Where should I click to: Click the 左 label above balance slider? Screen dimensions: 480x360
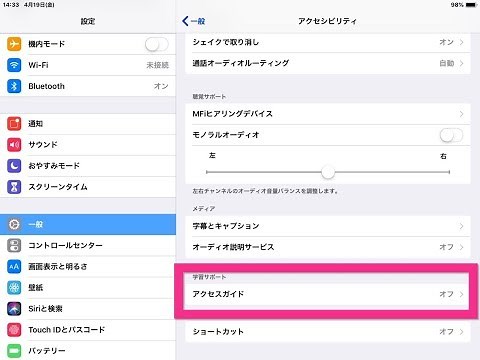point(212,155)
